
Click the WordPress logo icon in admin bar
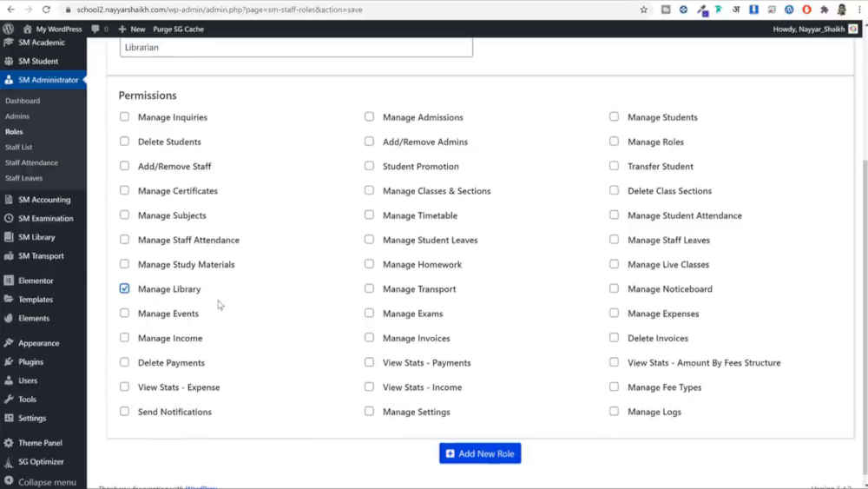(9, 29)
